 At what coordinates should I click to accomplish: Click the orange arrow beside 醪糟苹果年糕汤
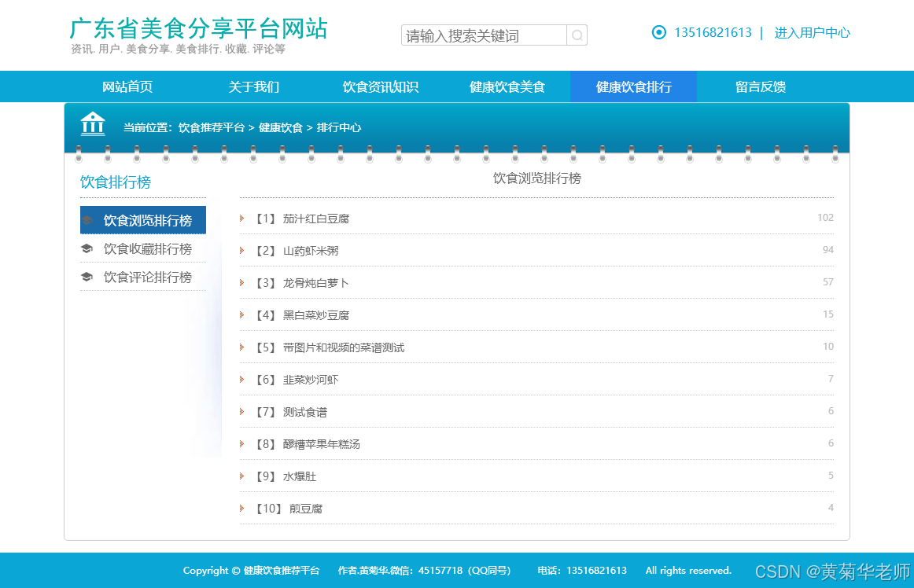242,443
